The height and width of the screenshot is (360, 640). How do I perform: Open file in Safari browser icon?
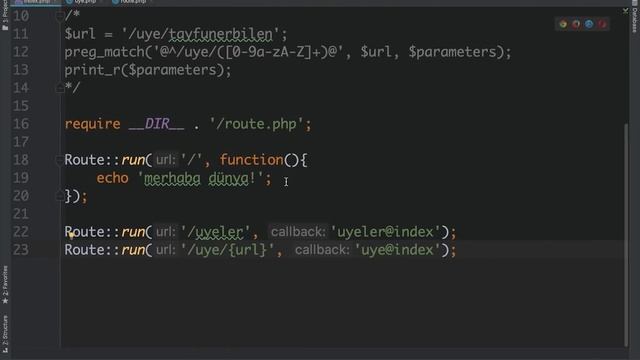[589, 24]
